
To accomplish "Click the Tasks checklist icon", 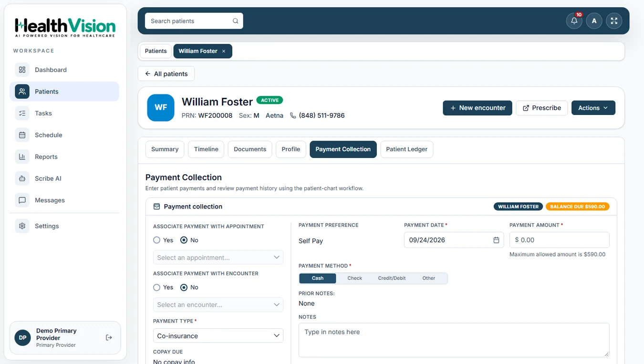I will coord(22,113).
